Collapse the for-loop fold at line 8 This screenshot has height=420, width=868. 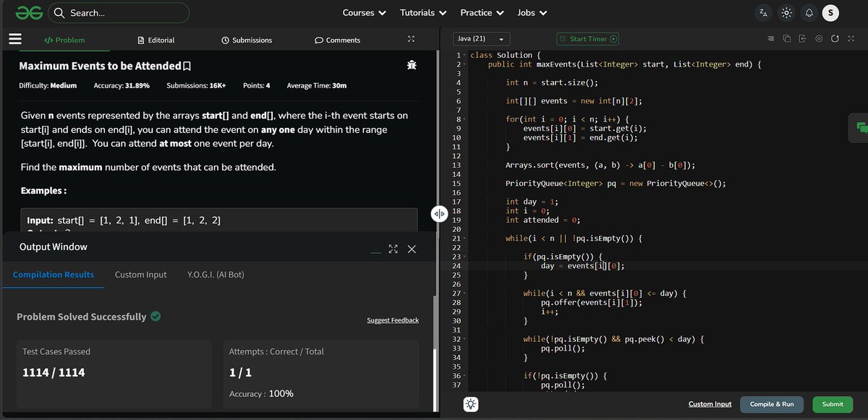point(465,119)
